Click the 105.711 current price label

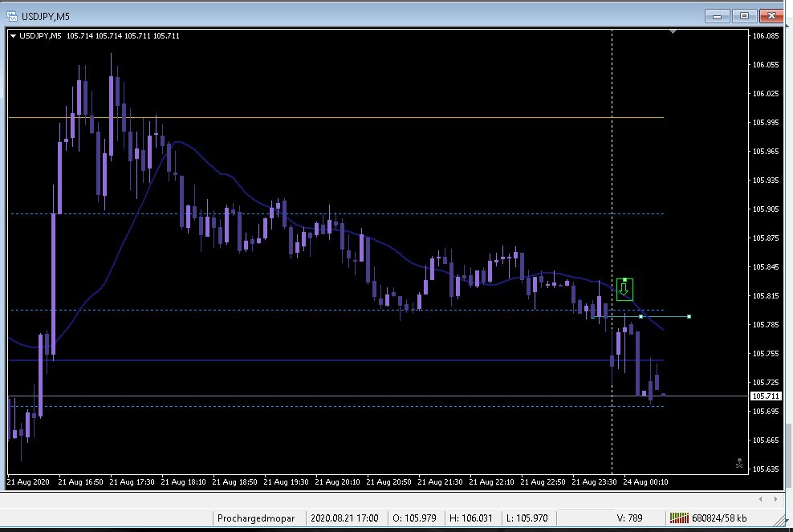766,396
